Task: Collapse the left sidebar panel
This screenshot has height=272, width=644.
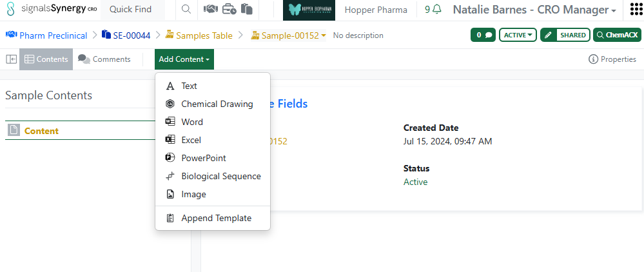Action: click(11, 59)
